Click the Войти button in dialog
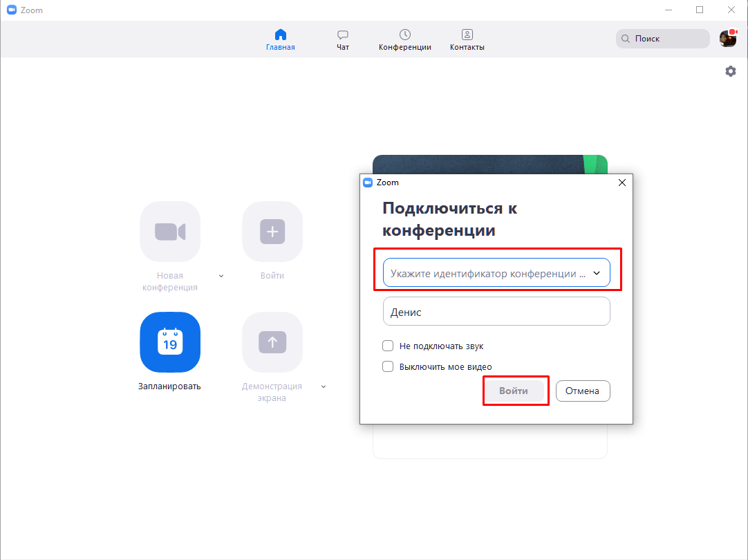Viewport: 748px width, 560px height. (x=514, y=391)
